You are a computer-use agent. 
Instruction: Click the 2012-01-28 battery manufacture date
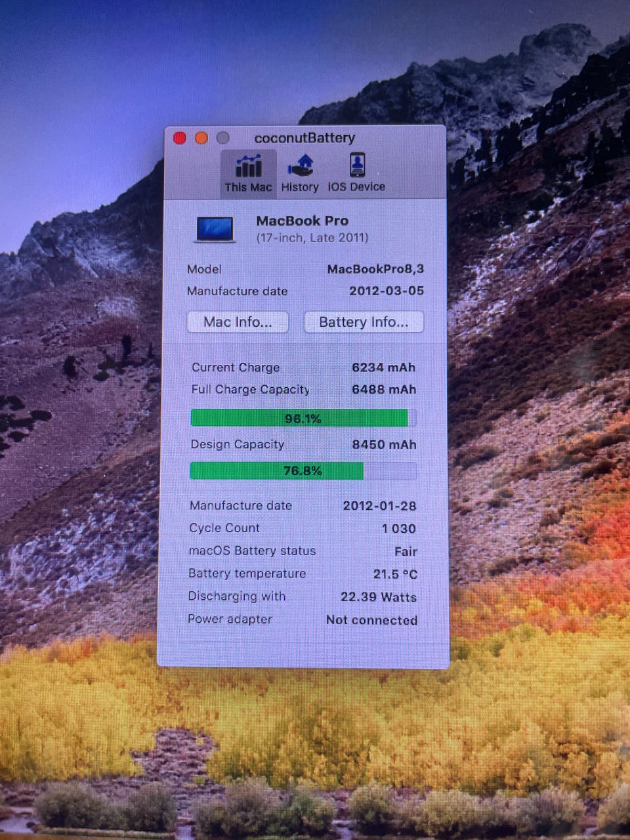[x=379, y=506]
